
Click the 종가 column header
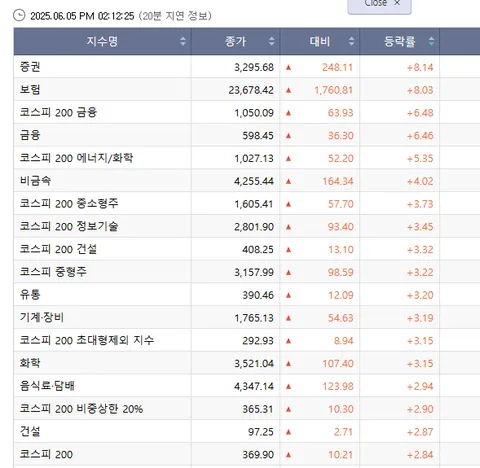236,41
